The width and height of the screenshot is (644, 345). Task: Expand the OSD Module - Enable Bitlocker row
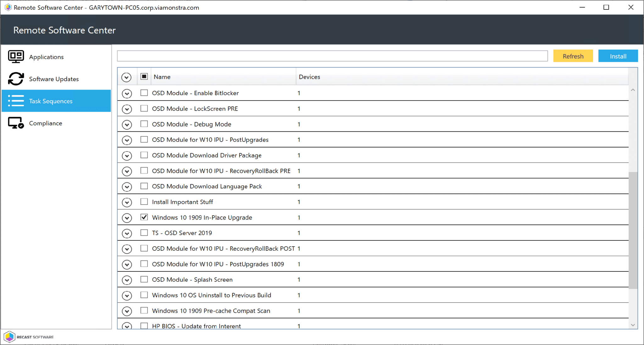(127, 93)
